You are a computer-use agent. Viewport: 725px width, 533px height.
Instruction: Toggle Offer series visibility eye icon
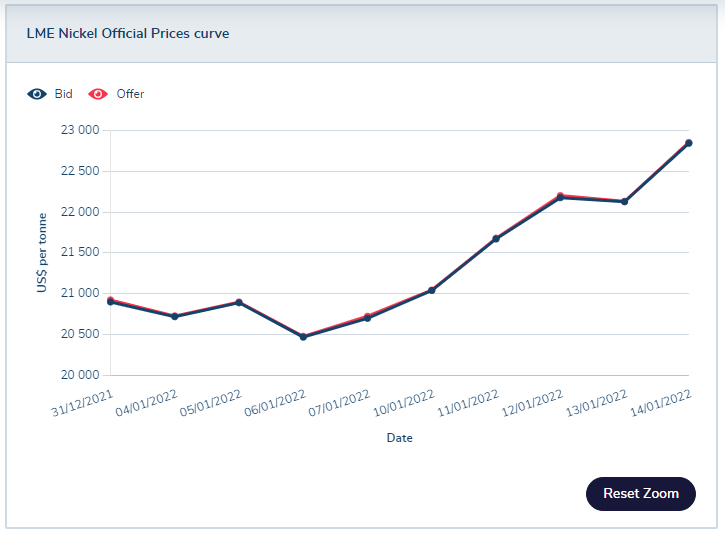coord(98,94)
